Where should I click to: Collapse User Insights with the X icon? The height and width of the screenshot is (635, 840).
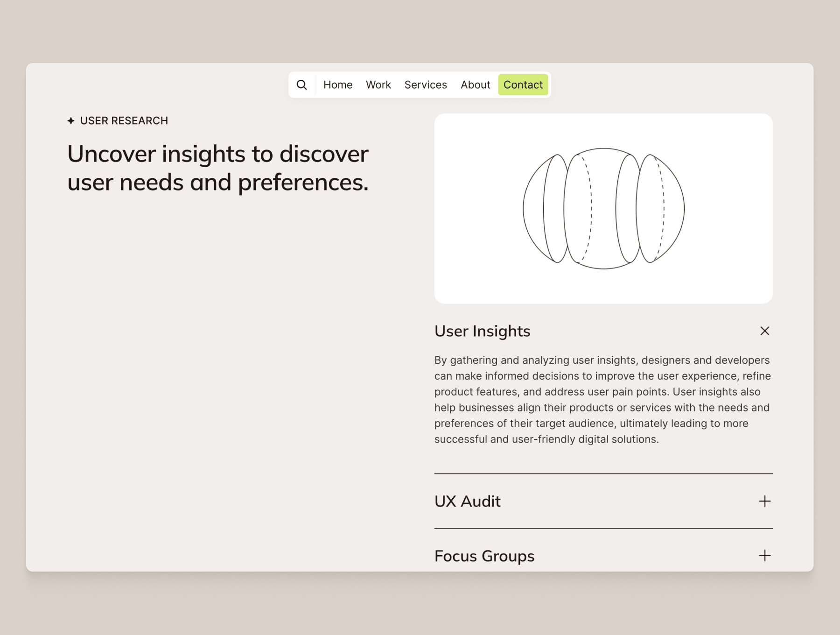764,331
